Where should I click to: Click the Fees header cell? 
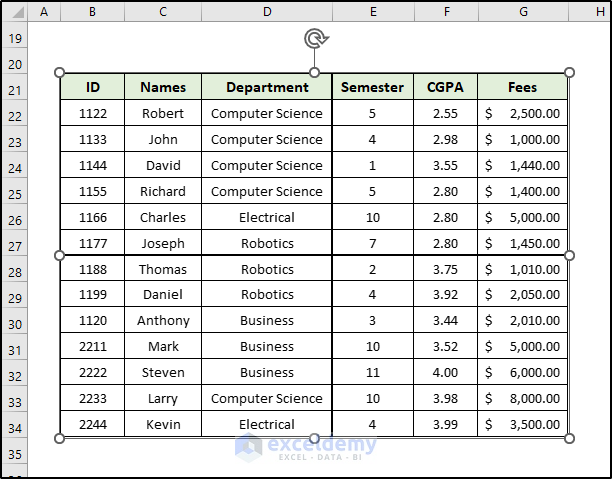coord(522,87)
